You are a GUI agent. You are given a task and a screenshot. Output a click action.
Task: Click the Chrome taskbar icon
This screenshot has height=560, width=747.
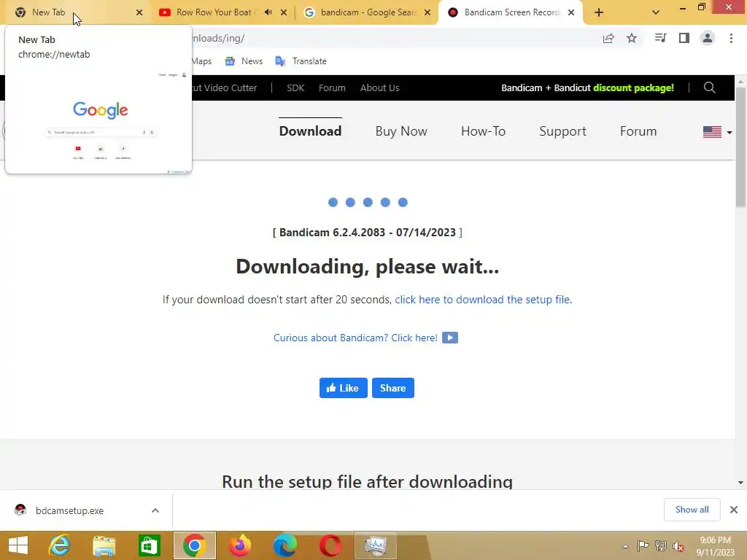click(x=194, y=545)
